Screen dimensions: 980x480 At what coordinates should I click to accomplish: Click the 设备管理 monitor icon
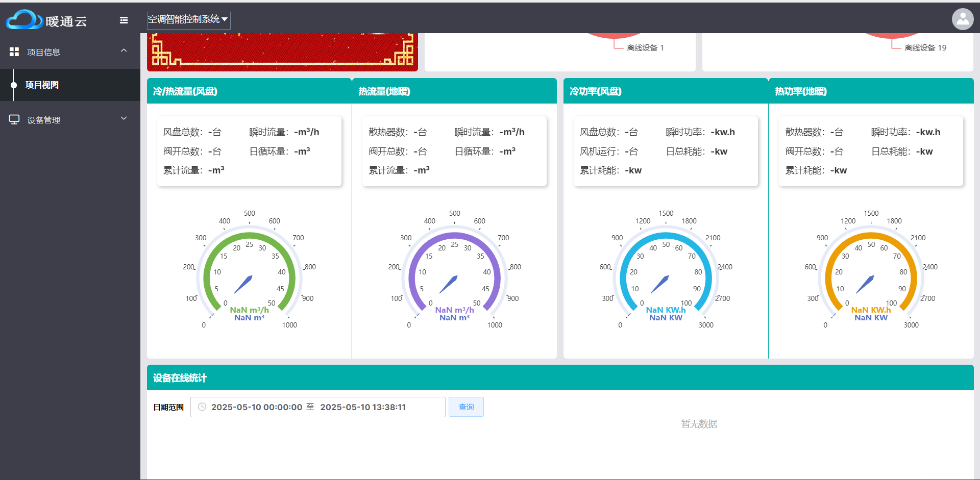click(x=14, y=119)
